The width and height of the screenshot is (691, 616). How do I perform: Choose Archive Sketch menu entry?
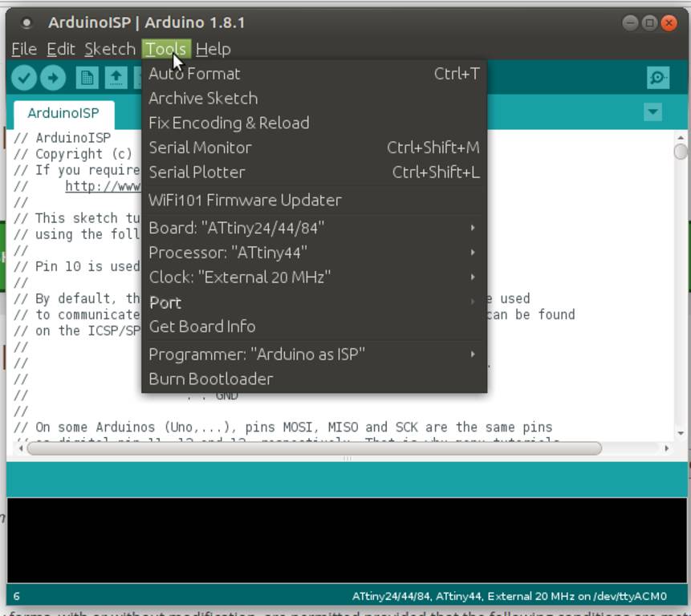click(x=315, y=98)
